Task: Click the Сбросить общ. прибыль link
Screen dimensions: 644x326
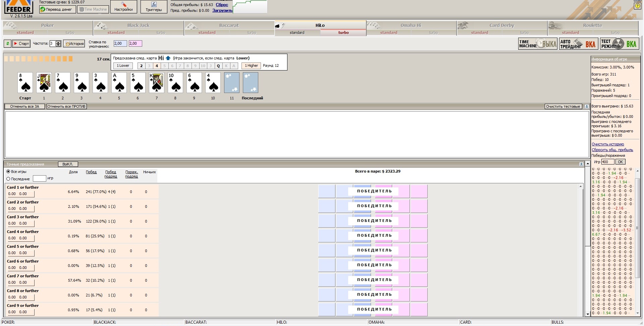Action: click(x=612, y=150)
